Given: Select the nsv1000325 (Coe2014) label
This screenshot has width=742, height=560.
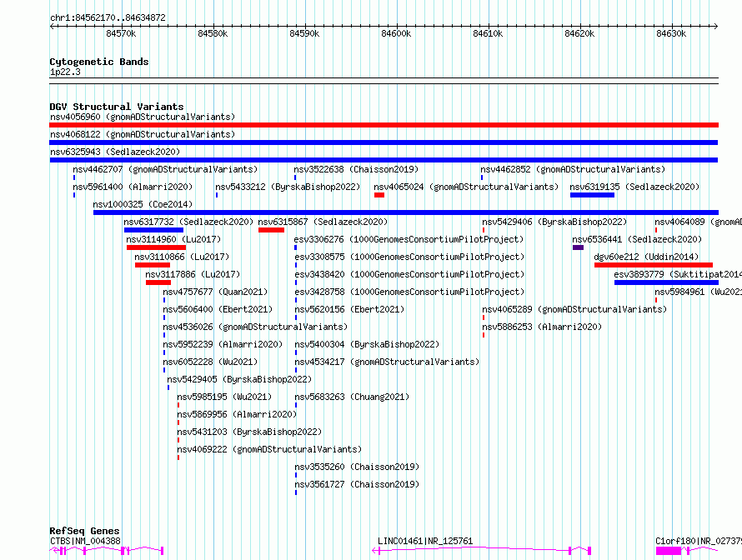Looking at the screenshot, I should pos(143,204).
